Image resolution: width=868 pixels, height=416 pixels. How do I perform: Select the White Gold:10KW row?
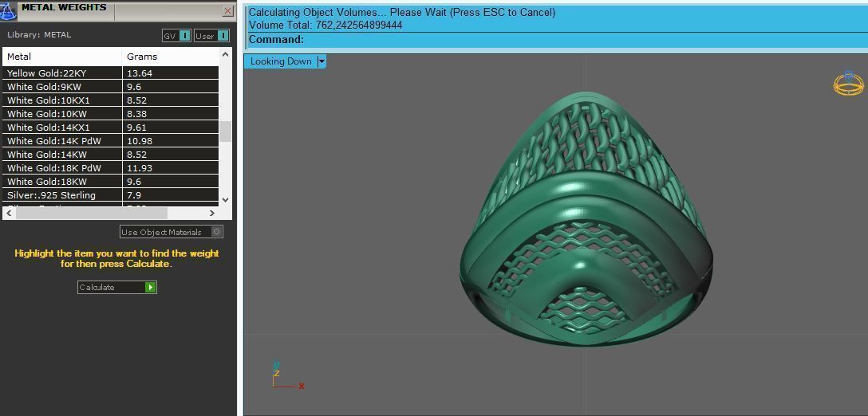[x=111, y=114]
